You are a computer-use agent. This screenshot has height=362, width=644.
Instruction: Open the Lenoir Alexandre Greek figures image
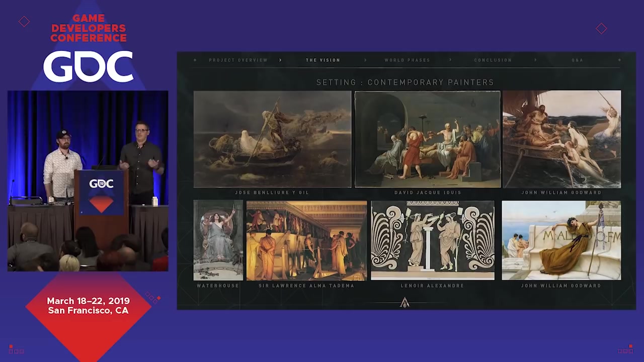tap(433, 240)
